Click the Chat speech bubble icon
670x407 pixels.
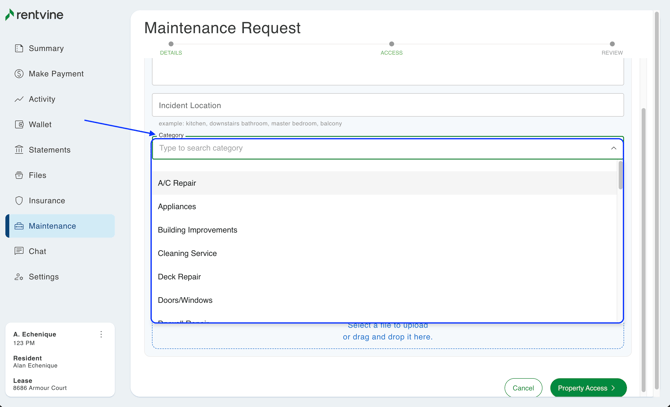pyautogui.click(x=19, y=252)
